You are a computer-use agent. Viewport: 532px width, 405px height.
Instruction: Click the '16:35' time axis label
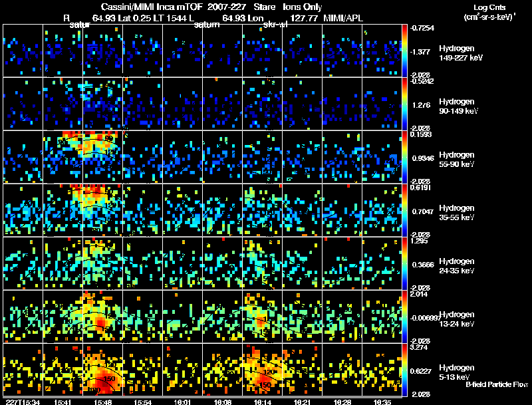[382, 402]
